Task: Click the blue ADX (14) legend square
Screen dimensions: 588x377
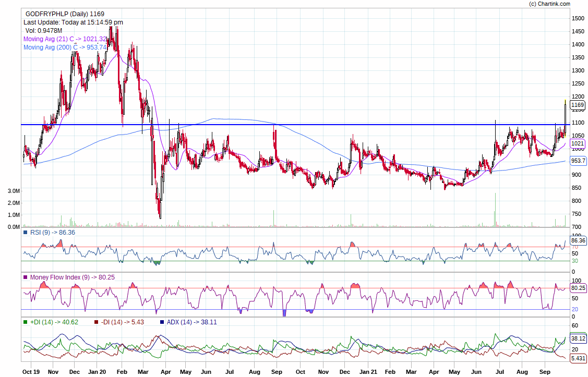Action: coord(162,322)
